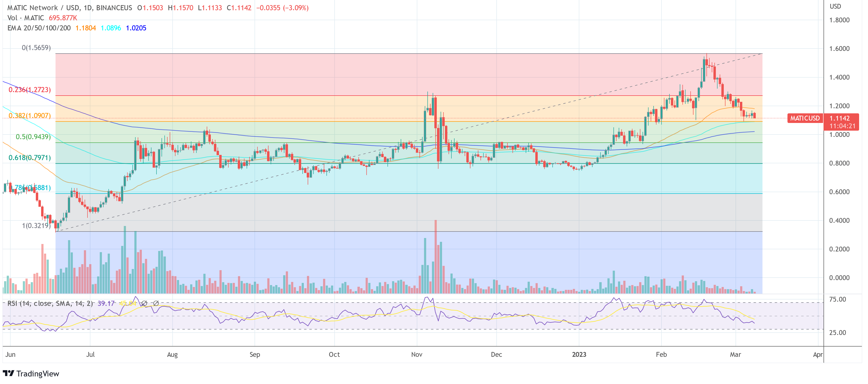Click the 1.8000 price axis label
Viewport: 868px width, 384px height.
pos(839,20)
